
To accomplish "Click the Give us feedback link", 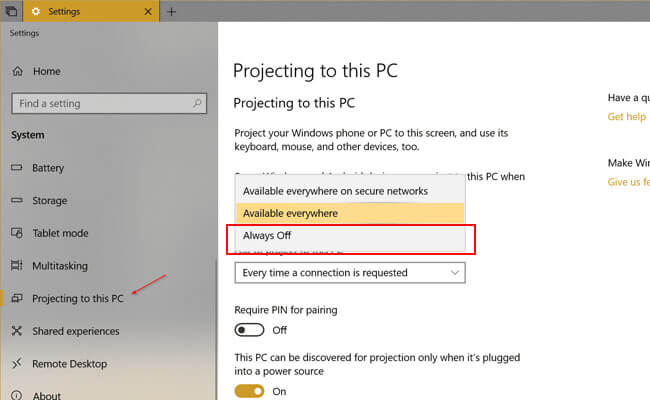I will point(628,182).
